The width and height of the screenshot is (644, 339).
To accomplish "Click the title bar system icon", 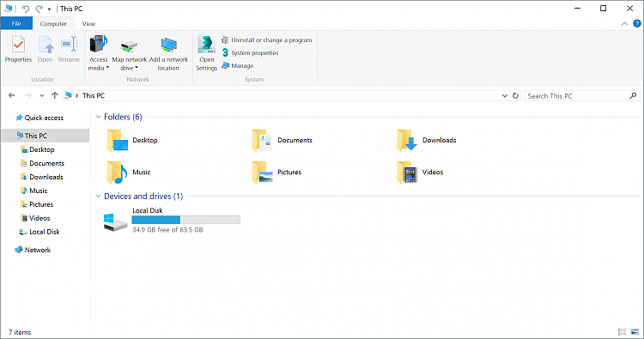I will point(9,9).
